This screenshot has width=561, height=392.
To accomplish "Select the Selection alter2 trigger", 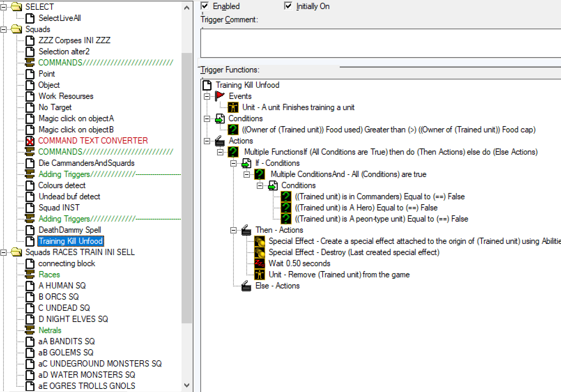I will pyautogui.click(x=64, y=52).
